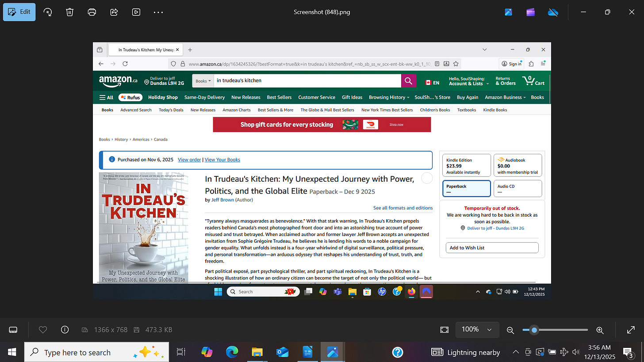
Task: Show file info using the info icon
Action: click(65, 330)
